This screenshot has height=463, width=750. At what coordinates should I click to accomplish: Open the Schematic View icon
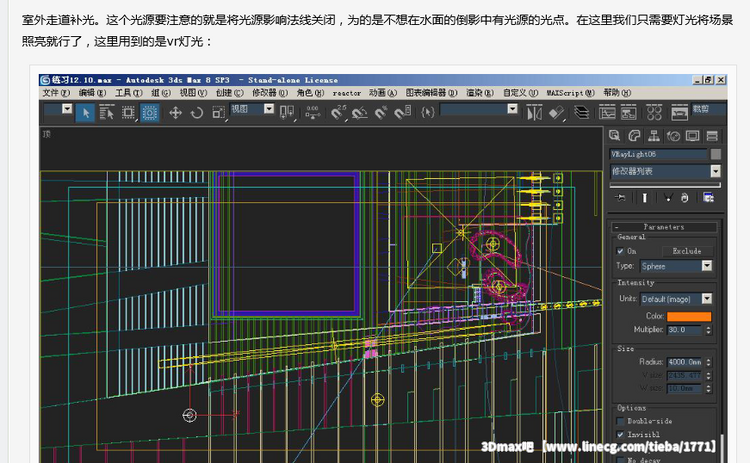coord(629,113)
